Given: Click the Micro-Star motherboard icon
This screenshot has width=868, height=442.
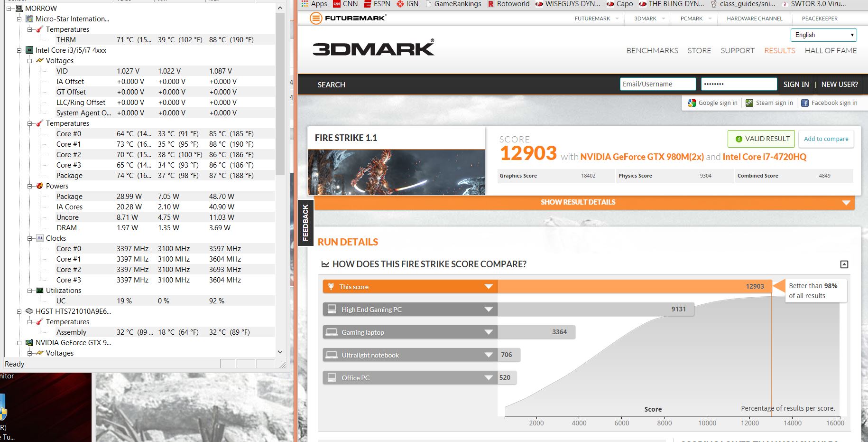Looking at the screenshot, I should click(29, 19).
